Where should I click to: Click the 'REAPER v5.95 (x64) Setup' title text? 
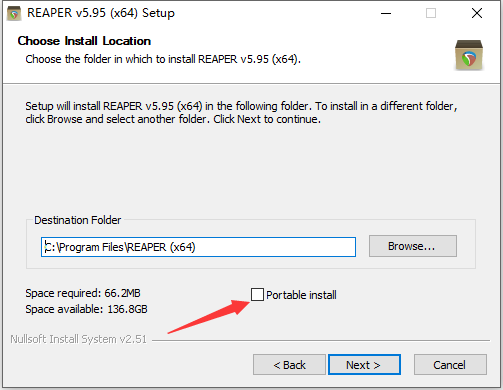101,13
